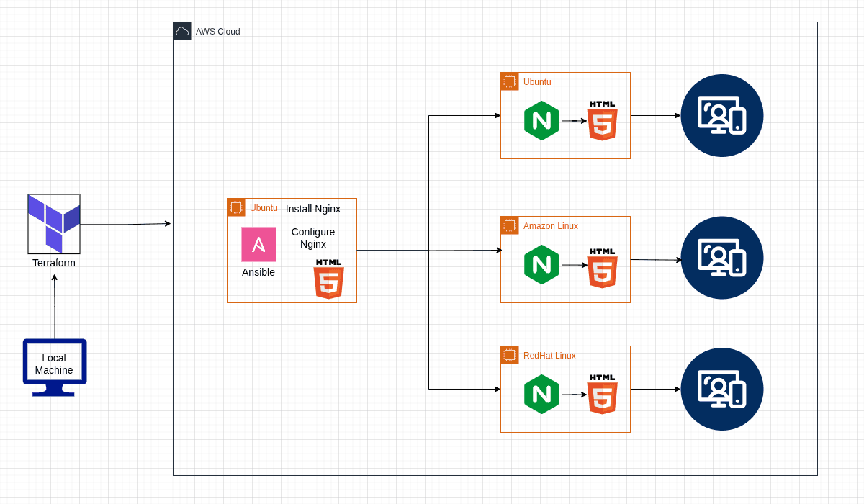The image size is (864, 504).
Task: Click HTML5 icon in RedHat Linux box
Action: pyautogui.click(x=603, y=394)
